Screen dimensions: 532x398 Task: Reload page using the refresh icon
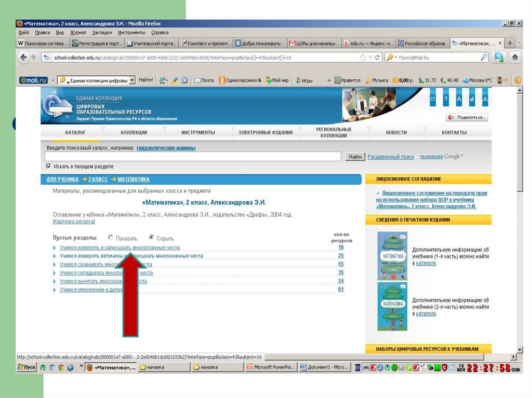pyautogui.click(x=377, y=58)
